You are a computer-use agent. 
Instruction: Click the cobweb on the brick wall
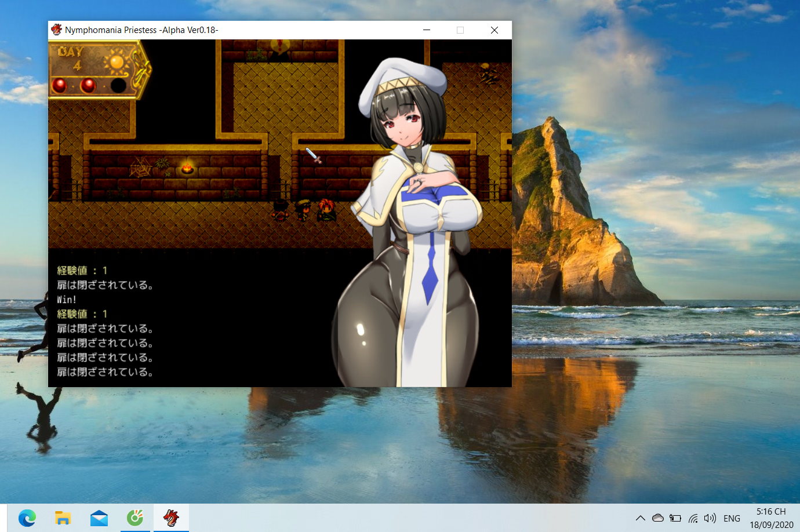pyautogui.click(x=140, y=167)
